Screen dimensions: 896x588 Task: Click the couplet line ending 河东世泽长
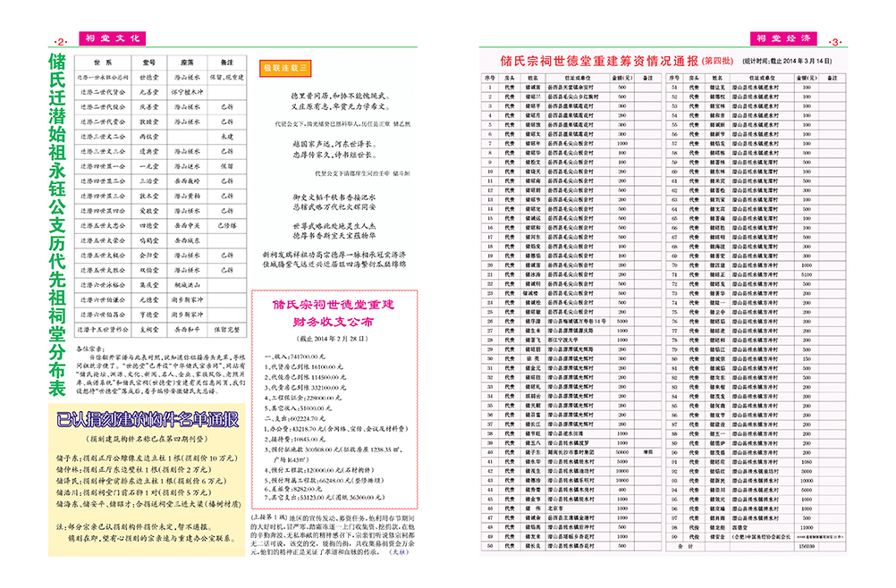click(x=334, y=145)
